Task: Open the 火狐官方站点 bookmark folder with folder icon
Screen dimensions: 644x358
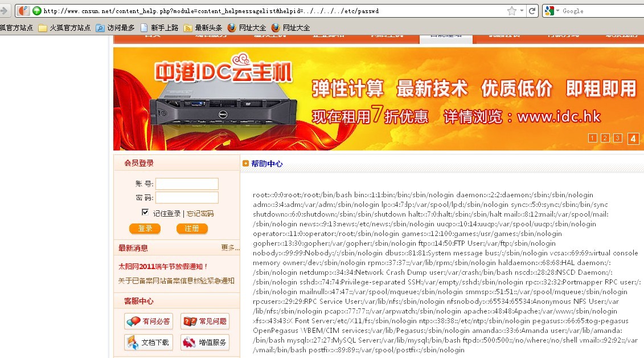Action: point(64,28)
